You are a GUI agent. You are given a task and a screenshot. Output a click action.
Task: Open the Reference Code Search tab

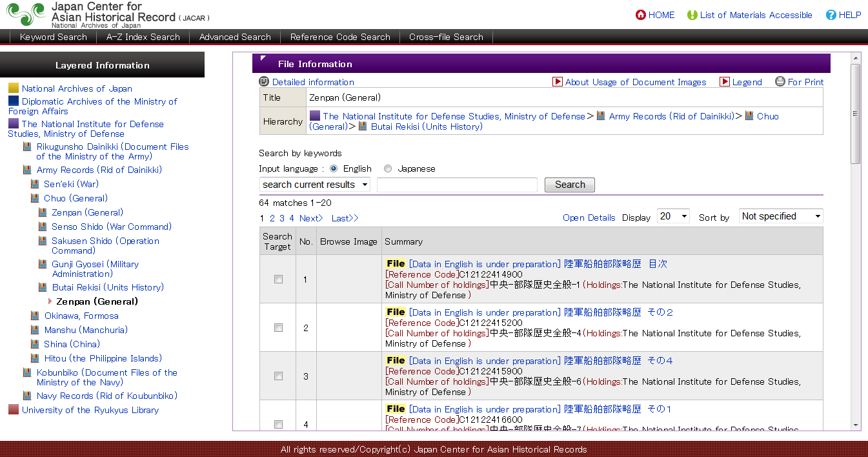tap(340, 37)
